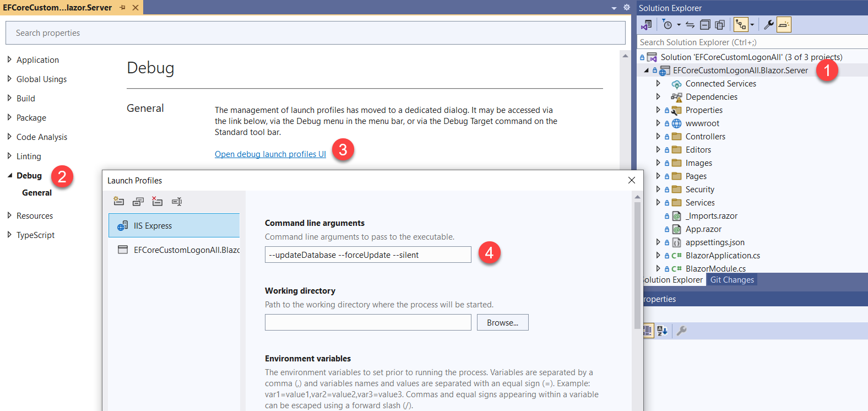The image size is (868, 411).
Task: Focus the Command line arguments field
Action: [x=368, y=255]
